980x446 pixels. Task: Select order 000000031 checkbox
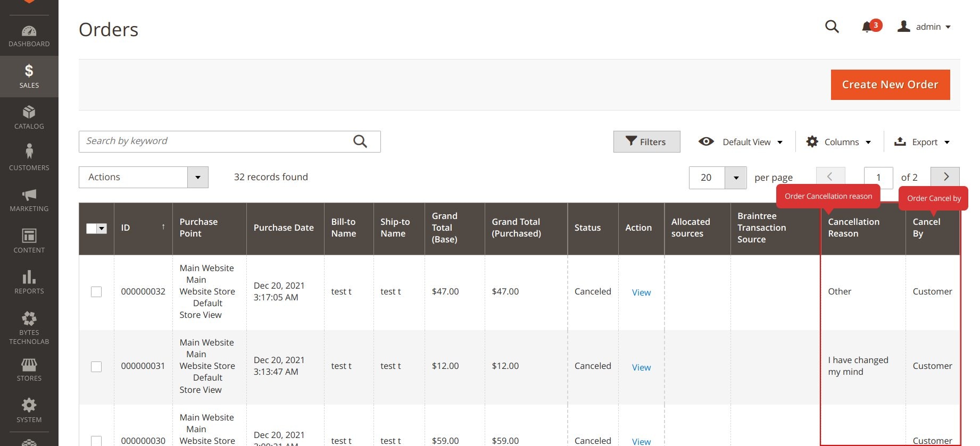tap(96, 367)
